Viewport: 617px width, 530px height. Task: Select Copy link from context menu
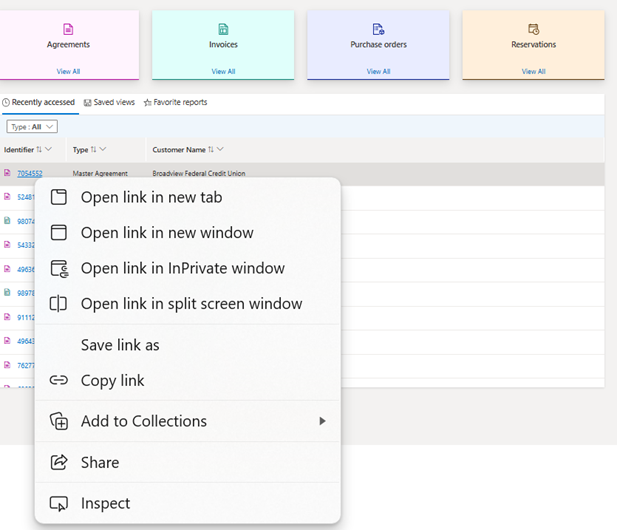188,380
